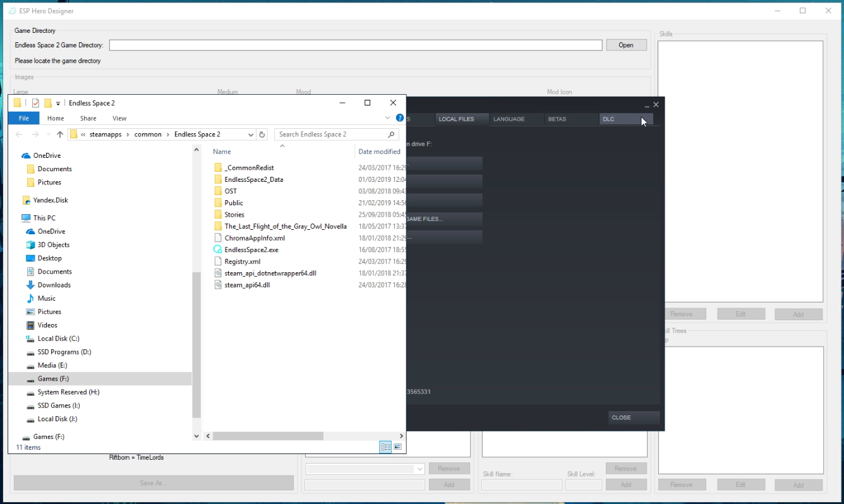Select The_Last_Flight_of_the_Gray_Owl_Novella folder name
This screenshot has height=504, width=844.
tap(286, 226)
